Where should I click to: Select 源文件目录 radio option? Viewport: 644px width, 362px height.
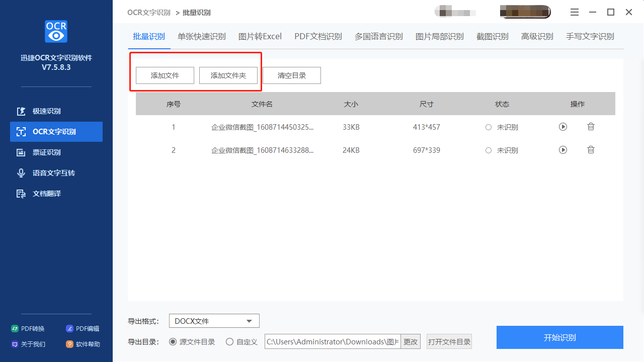(x=192, y=342)
